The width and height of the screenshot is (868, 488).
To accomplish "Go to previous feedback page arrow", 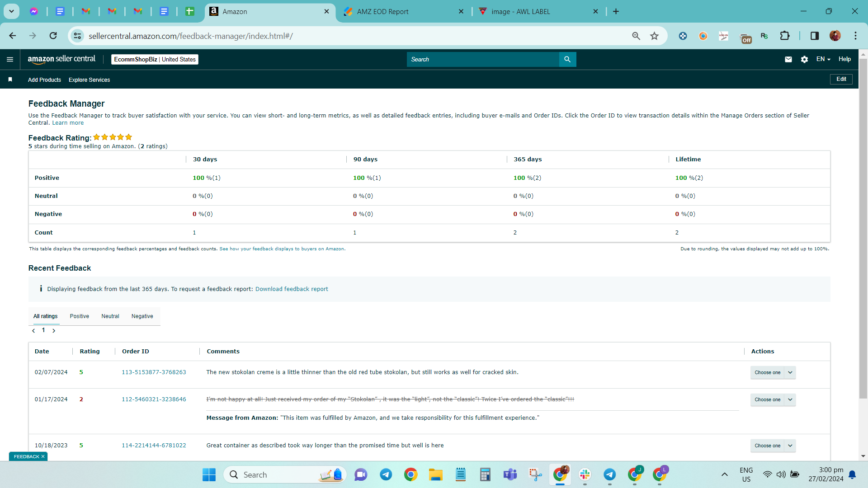I will coord(33,331).
